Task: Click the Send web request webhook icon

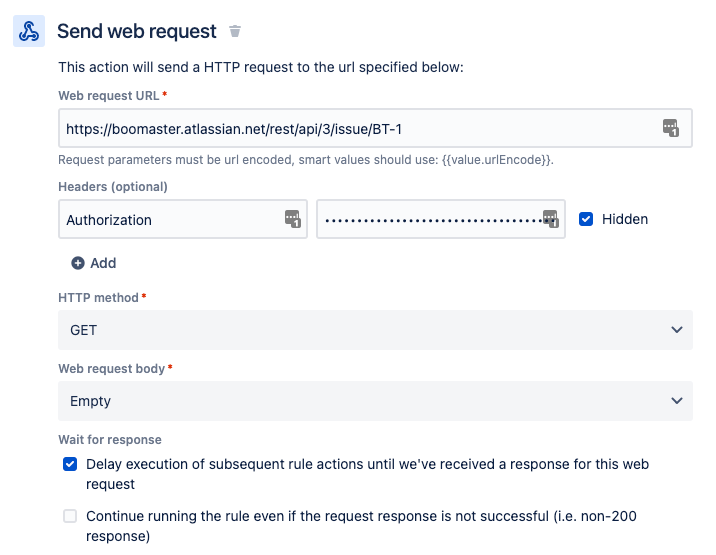Action: [x=28, y=31]
